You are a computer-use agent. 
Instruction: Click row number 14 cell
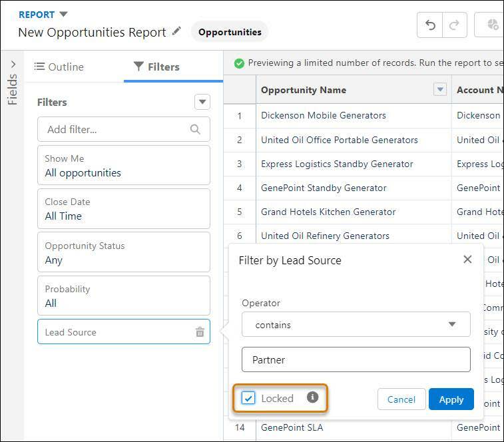click(x=240, y=427)
